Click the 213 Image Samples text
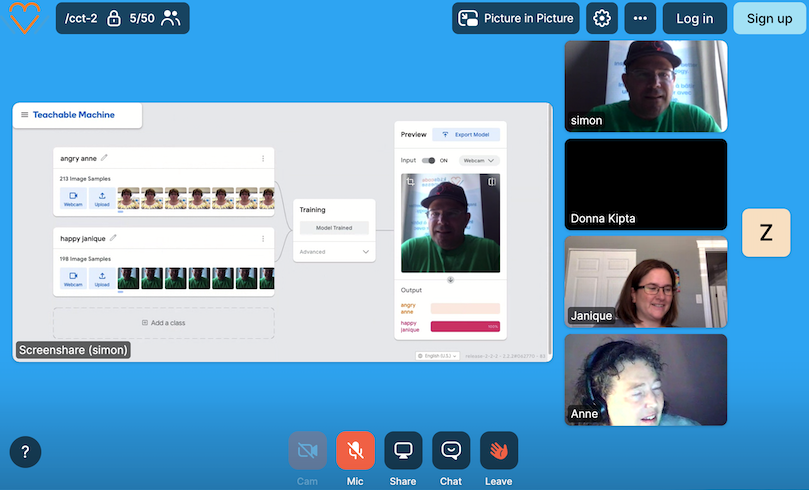This screenshot has width=809, height=490. [x=85, y=178]
